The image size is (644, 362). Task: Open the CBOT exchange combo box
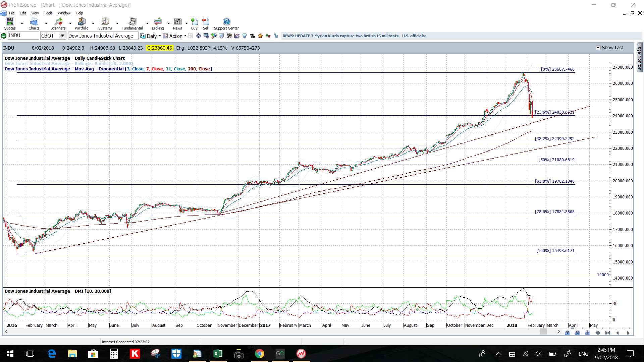point(53,36)
